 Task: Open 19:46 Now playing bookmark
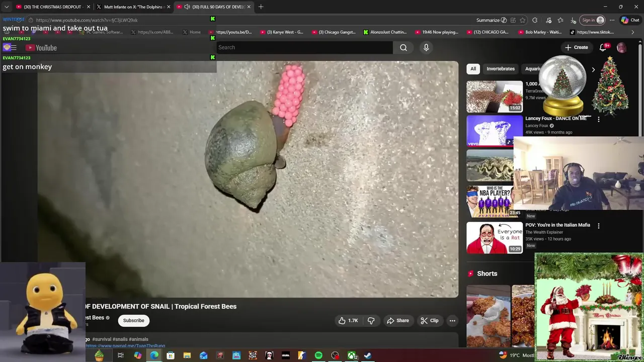437,32
